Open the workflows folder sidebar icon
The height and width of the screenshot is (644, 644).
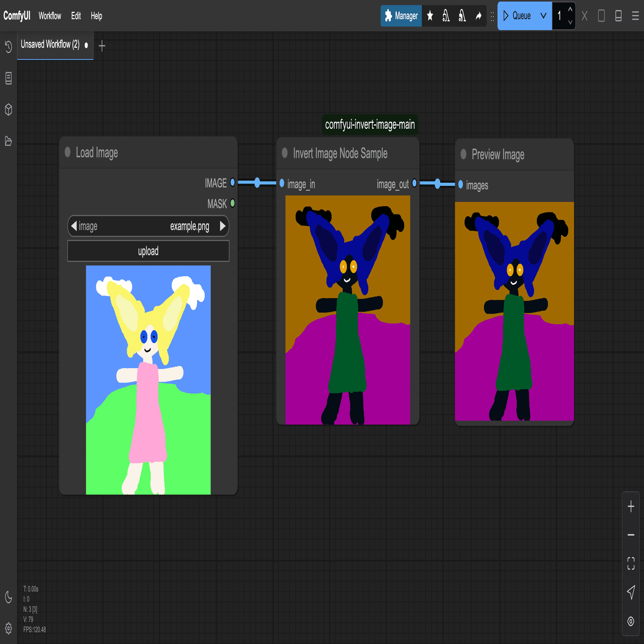point(8,141)
